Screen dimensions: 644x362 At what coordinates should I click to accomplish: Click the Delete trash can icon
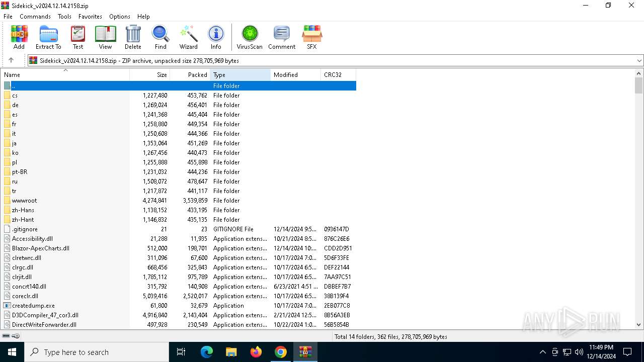coord(133,38)
